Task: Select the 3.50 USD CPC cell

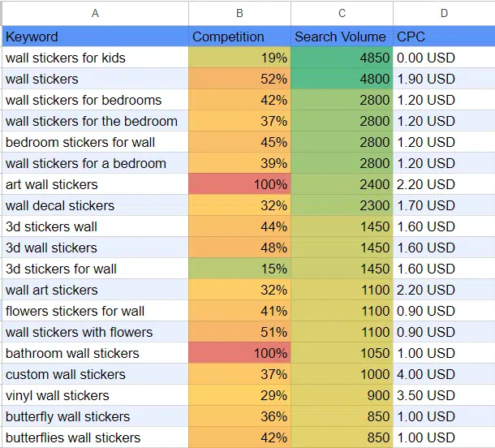Action: point(444,395)
